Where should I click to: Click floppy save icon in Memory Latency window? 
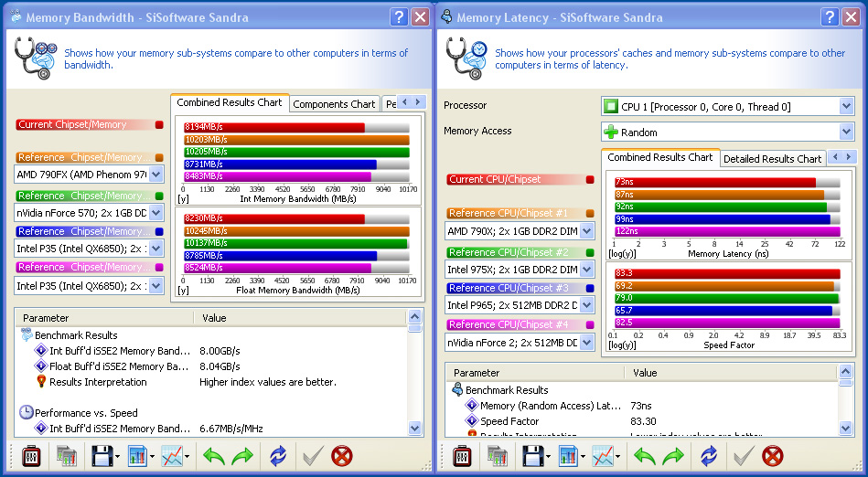tap(532, 456)
